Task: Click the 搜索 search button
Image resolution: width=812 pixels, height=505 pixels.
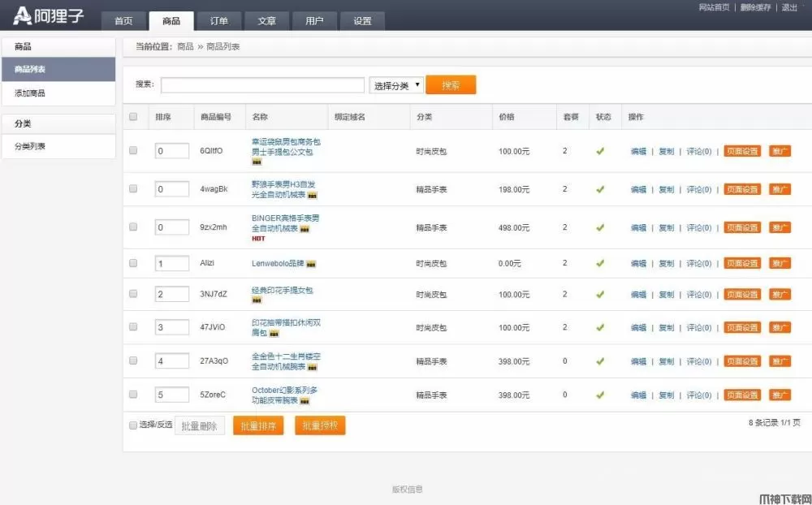Action: [451, 84]
